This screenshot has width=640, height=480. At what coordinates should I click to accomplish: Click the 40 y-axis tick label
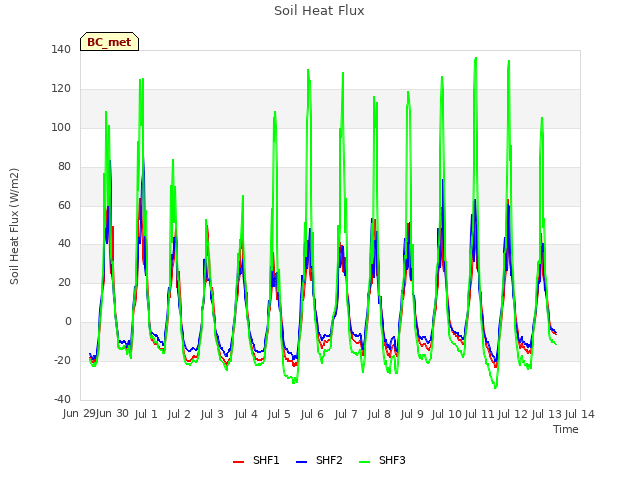64,244
